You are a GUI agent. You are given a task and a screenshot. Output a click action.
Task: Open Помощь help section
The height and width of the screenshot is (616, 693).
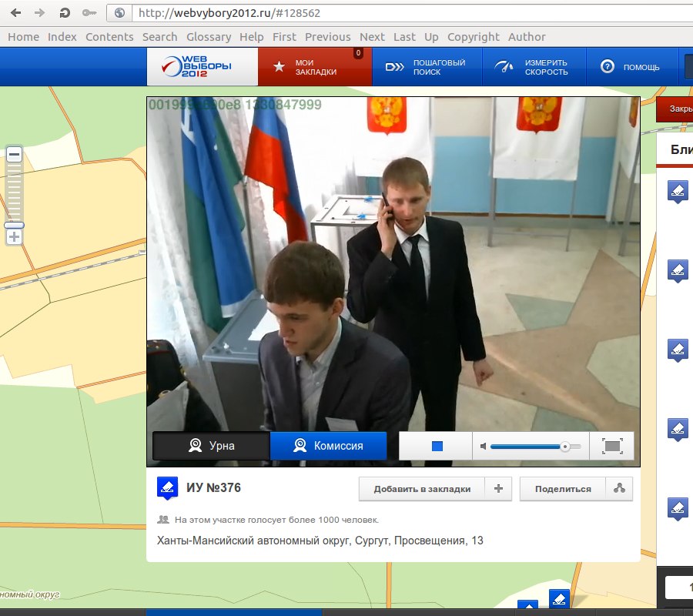[631, 67]
